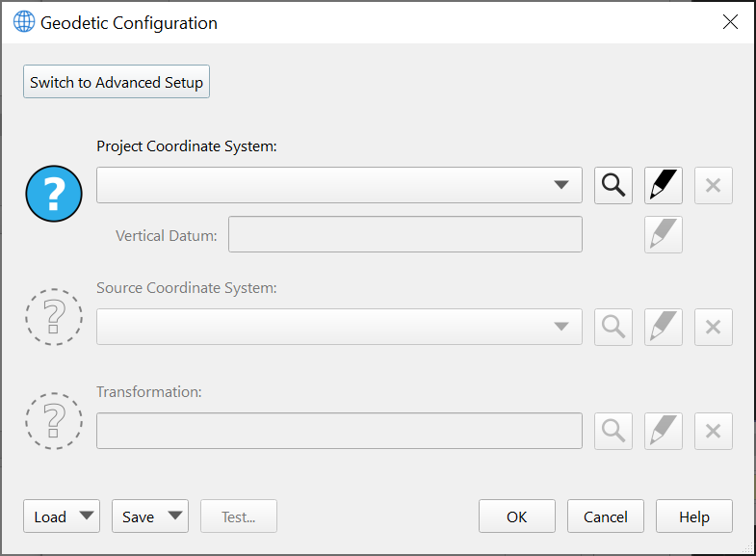Click the globe icon in the title bar
This screenshot has height=556, width=756.
[23, 22]
